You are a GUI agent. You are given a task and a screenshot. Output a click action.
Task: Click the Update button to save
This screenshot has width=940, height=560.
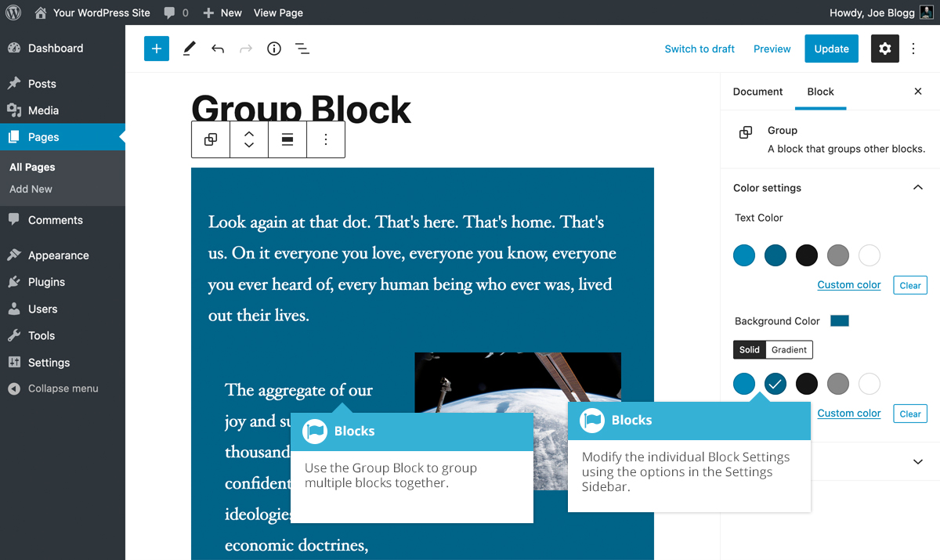coord(831,49)
